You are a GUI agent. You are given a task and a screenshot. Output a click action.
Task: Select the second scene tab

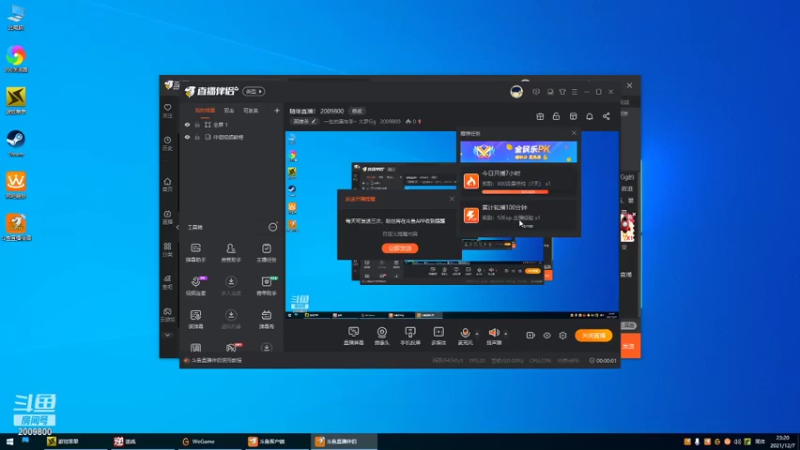coord(229,111)
